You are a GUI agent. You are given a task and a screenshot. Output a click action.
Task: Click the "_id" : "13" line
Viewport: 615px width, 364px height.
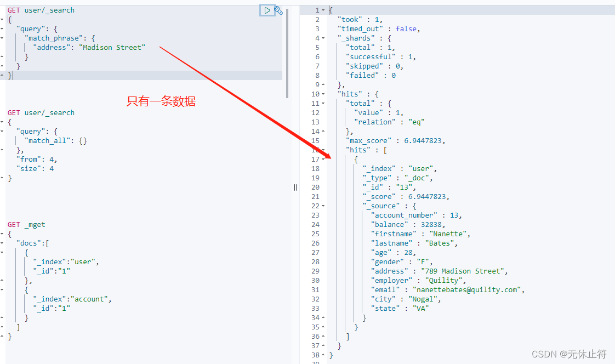[389, 187]
